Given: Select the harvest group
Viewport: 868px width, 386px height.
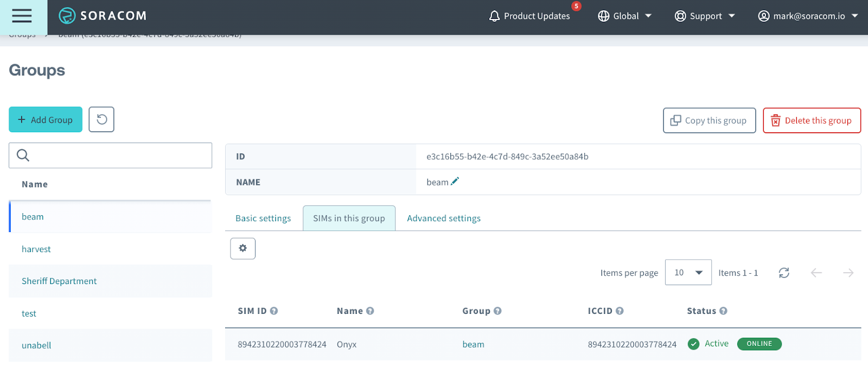Looking at the screenshot, I should pos(110,249).
